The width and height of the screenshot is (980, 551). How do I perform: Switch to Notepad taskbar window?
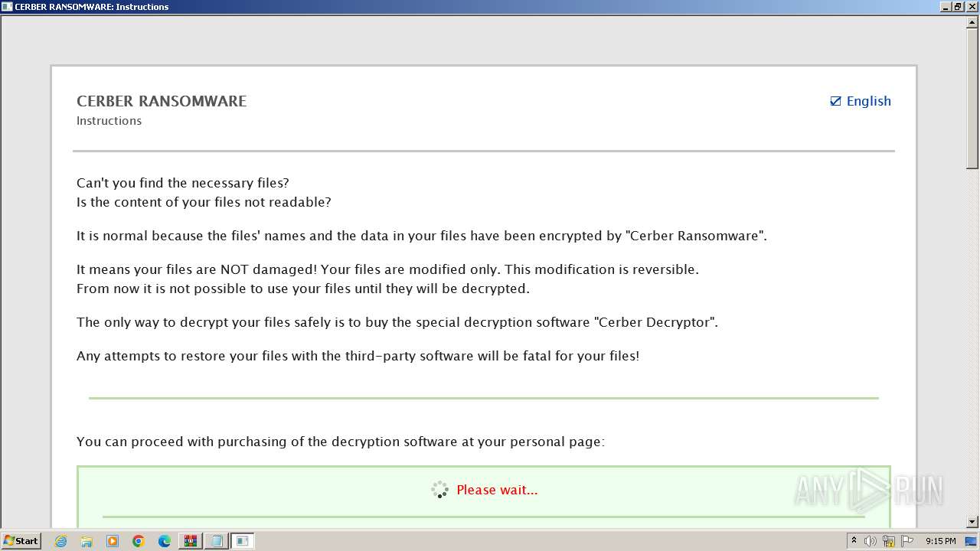(217, 541)
